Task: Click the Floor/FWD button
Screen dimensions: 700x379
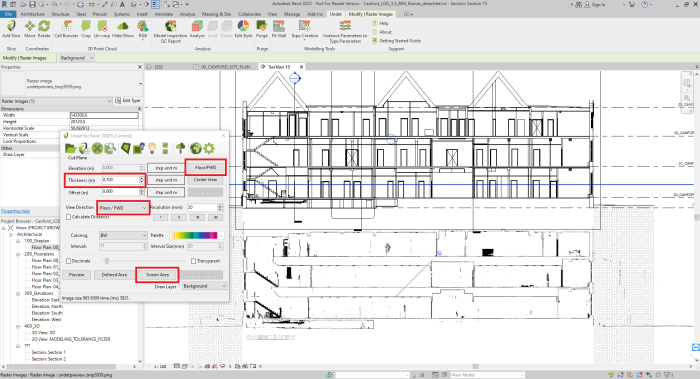Action: tap(205, 168)
